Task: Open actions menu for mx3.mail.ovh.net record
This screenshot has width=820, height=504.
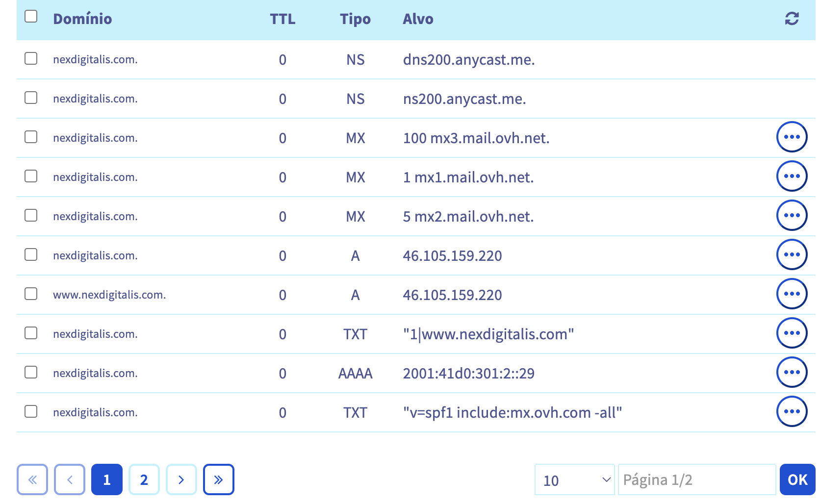Action: coord(792,137)
